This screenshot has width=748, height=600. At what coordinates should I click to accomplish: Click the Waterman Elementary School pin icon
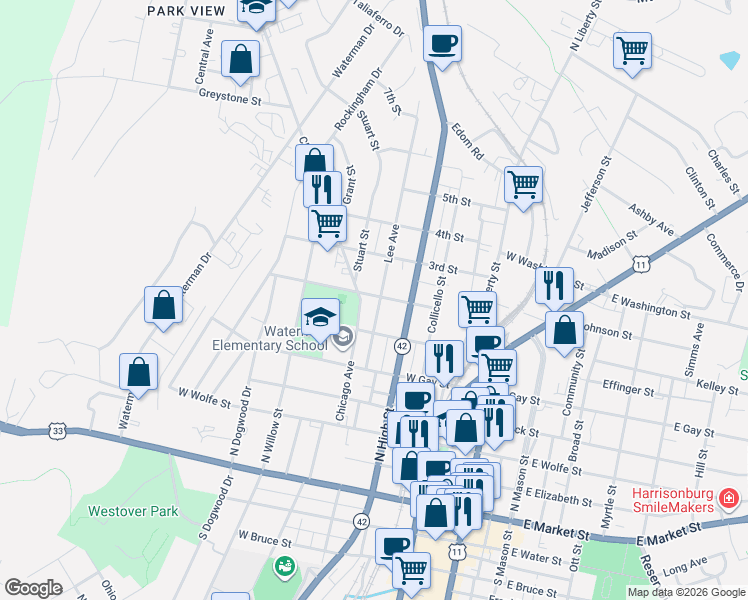click(343, 338)
